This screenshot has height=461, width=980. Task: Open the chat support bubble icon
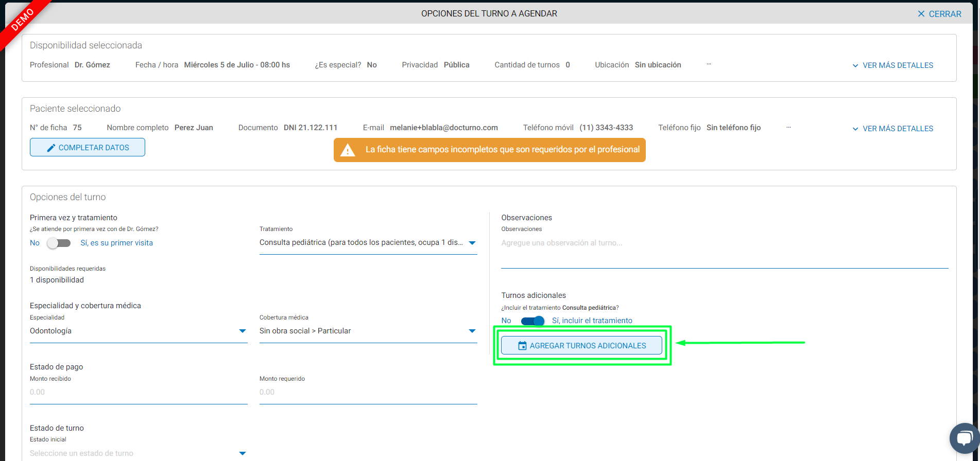coord(964,438)
